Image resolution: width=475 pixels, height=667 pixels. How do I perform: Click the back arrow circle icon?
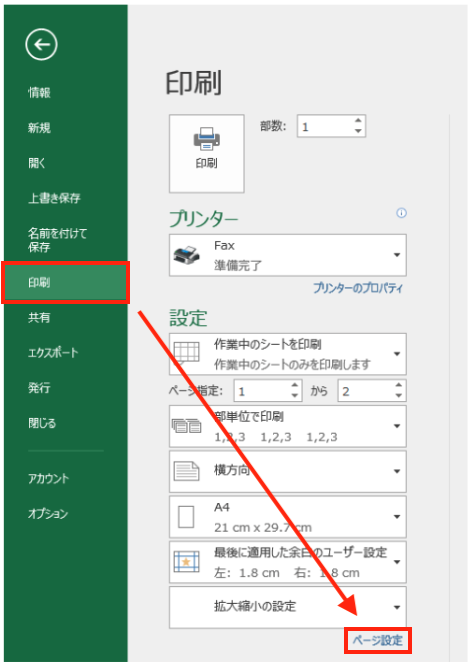click(x=41, y=44)
